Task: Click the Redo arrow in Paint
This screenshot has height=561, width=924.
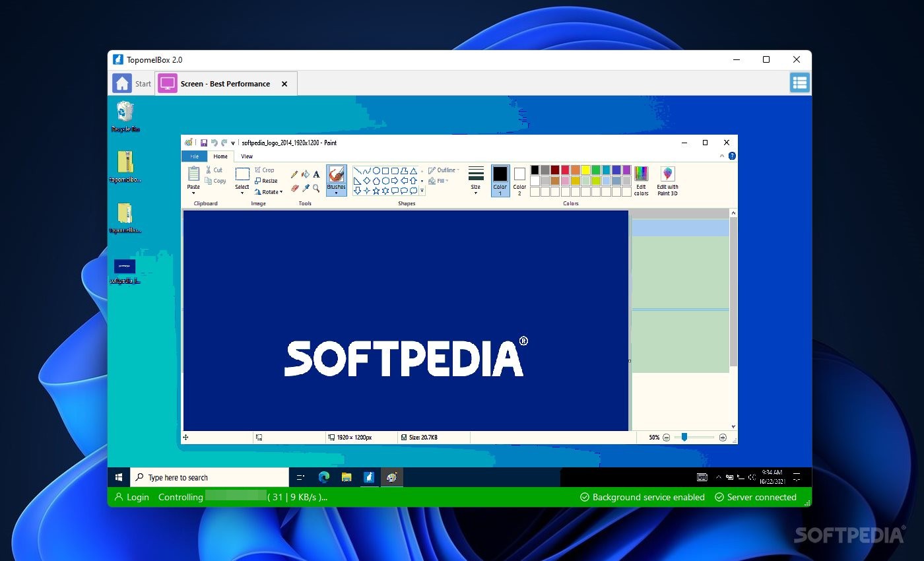Action: click(x=224, y=143)
